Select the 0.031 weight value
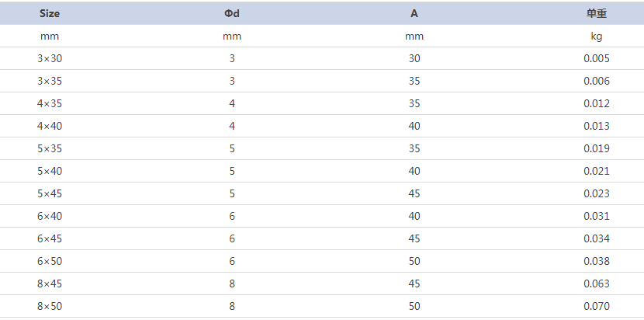The height and width of the screenshot is (320, 644). (597, 216)
